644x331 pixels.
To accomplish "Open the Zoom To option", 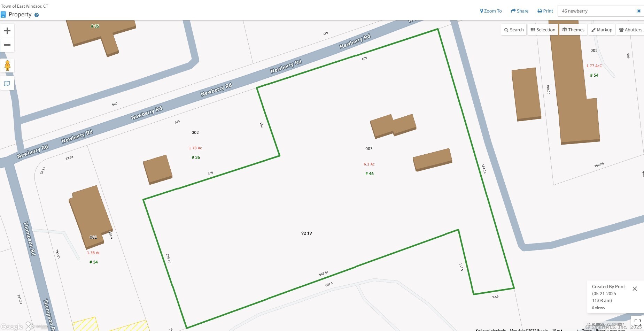I will [491, 11].
